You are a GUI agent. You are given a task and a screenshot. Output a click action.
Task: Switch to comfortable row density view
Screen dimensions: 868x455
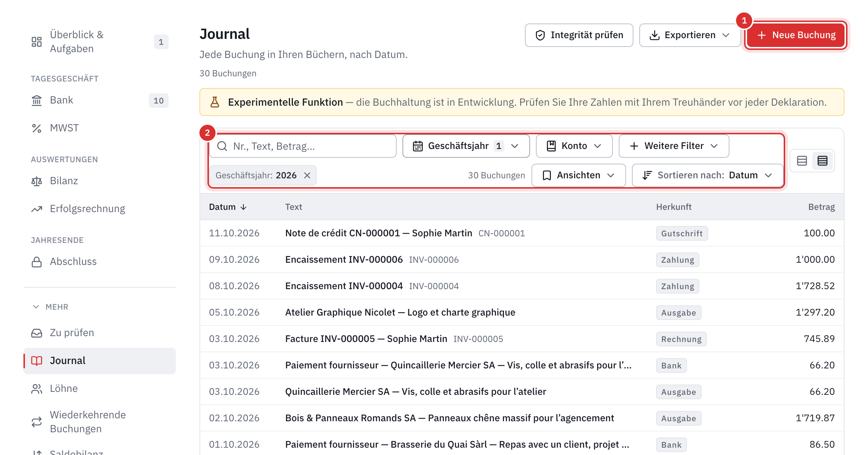point(802,161)
